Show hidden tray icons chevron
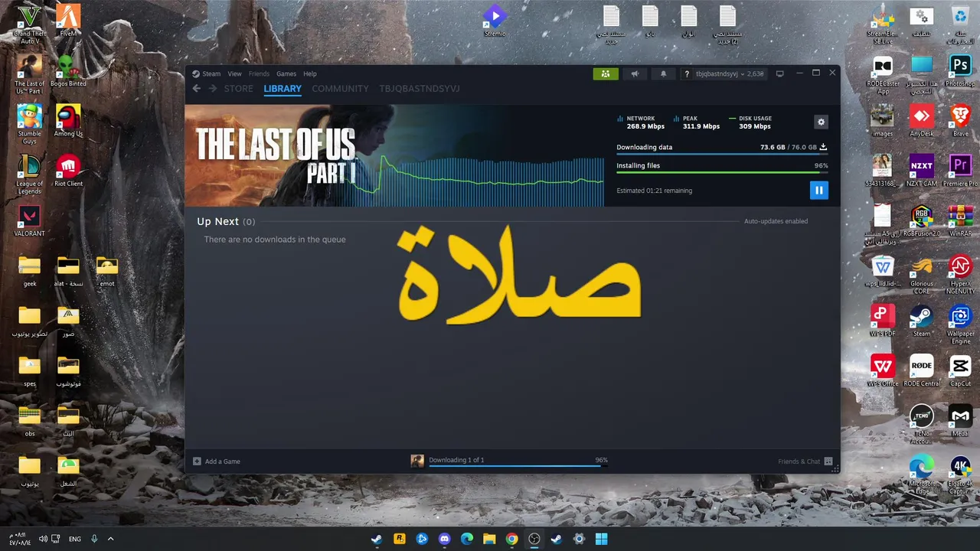Screen dimensions: 980x551 [110, 539]
